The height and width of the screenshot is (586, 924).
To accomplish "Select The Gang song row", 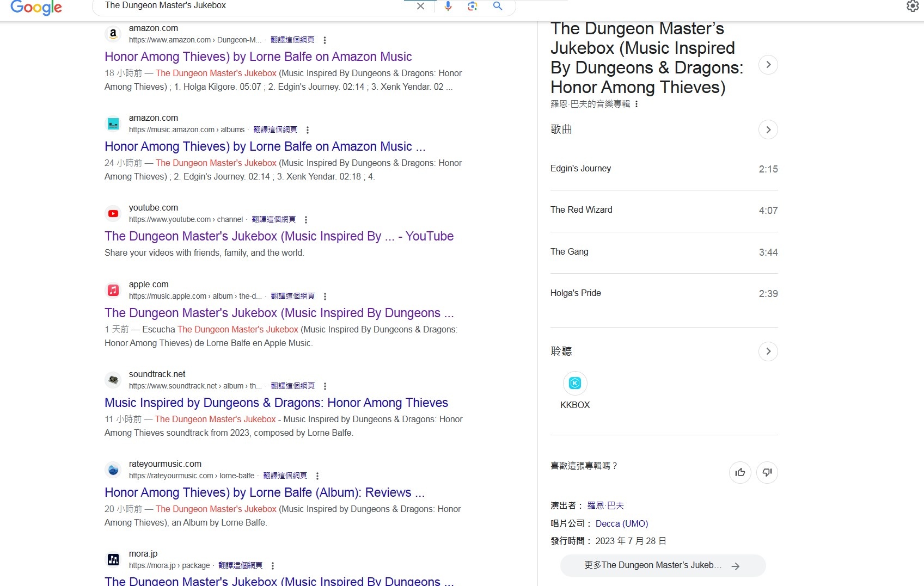I will (x=664, y=252).
